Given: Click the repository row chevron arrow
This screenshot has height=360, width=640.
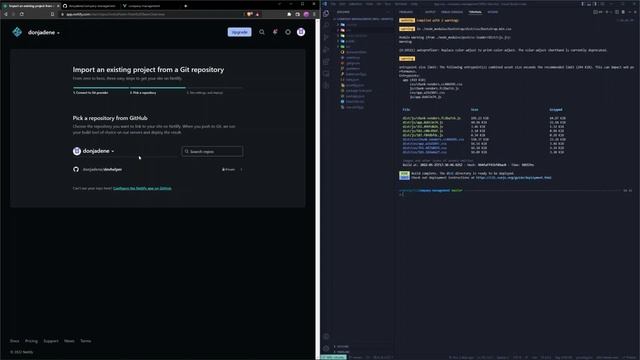Looking at the screenshot, I should [x=241, y=169].
